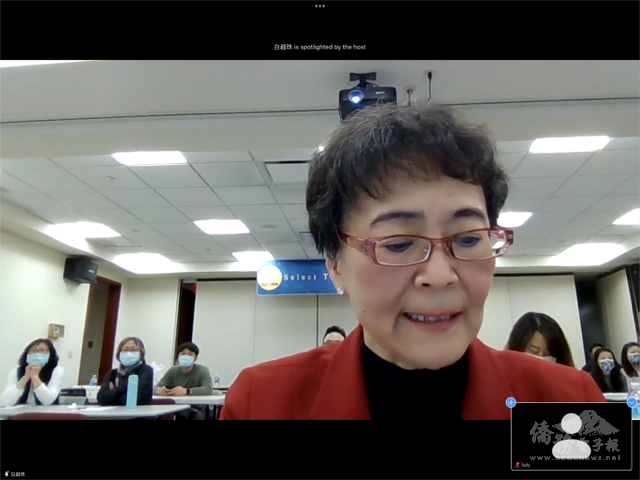Collapse the thumbnail using the blue minus button

pyautogui.click(x=633, y=403)
